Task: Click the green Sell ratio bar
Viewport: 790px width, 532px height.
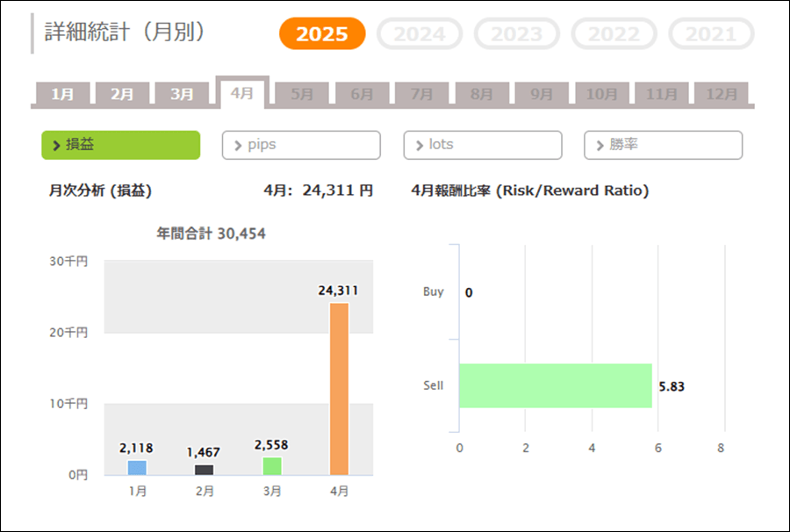Action: [x=555, y=385]
